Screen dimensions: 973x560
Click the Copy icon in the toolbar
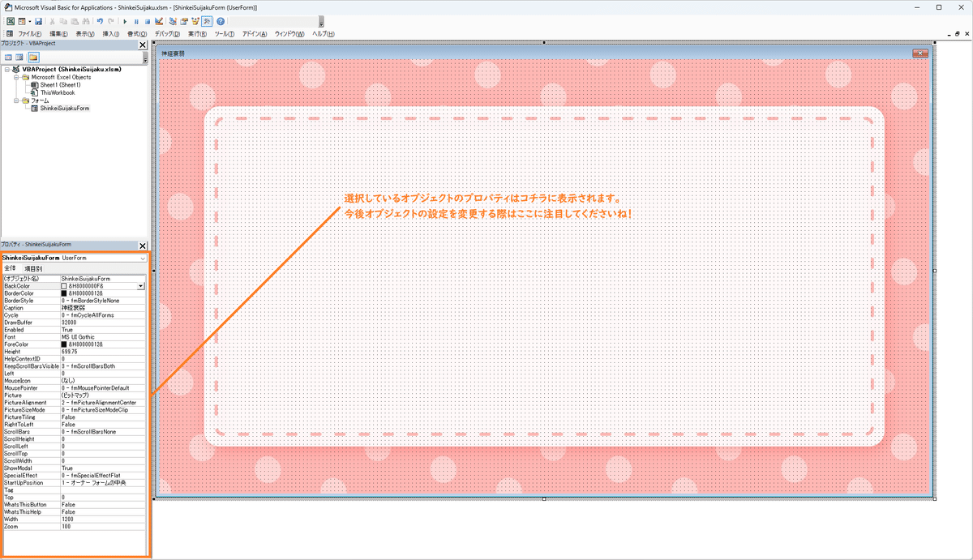coord(63,22)
